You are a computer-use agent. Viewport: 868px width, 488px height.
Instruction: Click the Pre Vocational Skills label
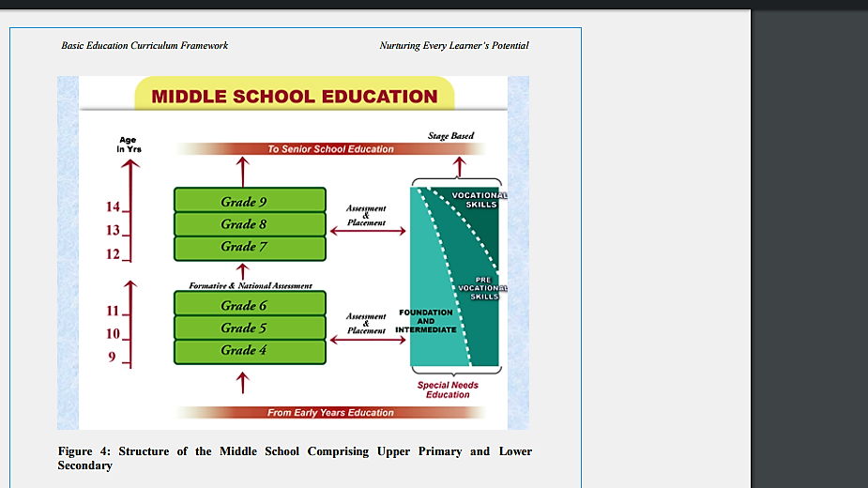tap(482, 288)
